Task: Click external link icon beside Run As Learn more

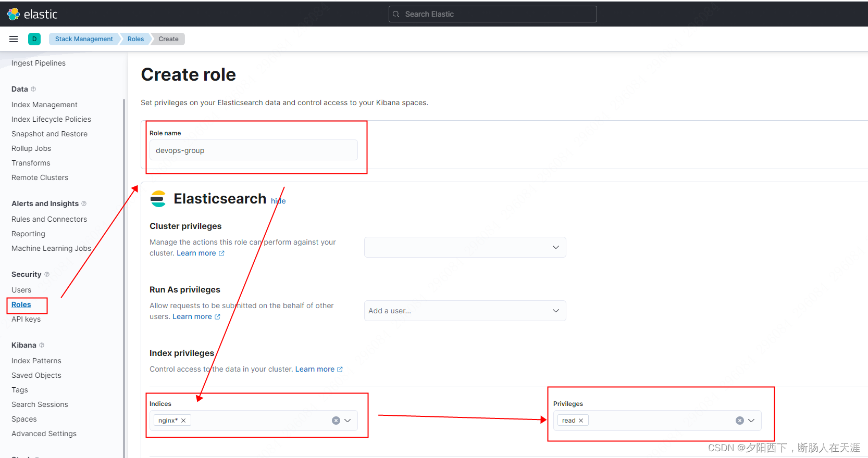Action: pos(217,317)
